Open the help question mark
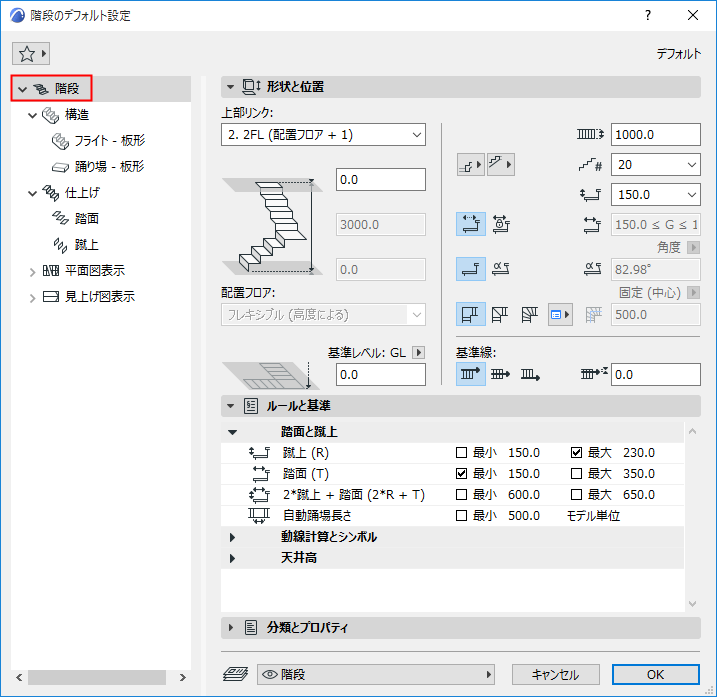This screenshot has height=697, width=717. [647, 15]
